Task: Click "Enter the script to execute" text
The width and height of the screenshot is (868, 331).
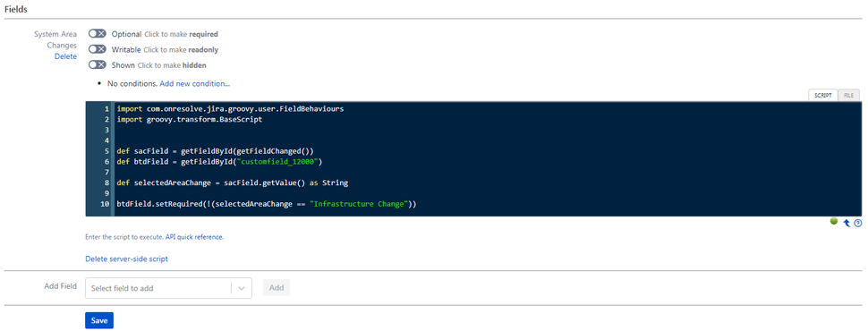Action: tap(124, 237)
